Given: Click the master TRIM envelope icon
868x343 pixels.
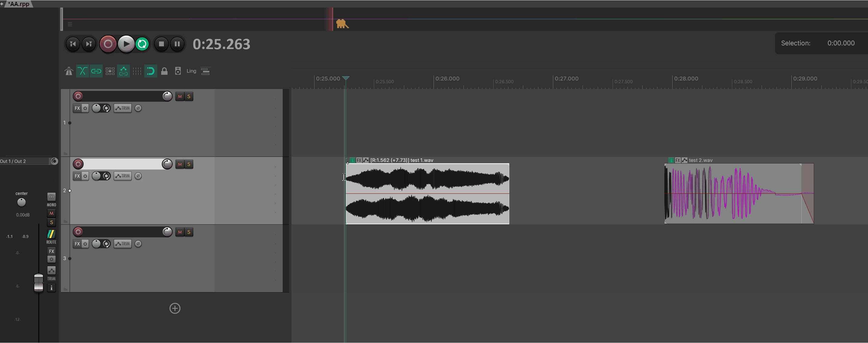Looking at the screenshot, I should point(51,271).
